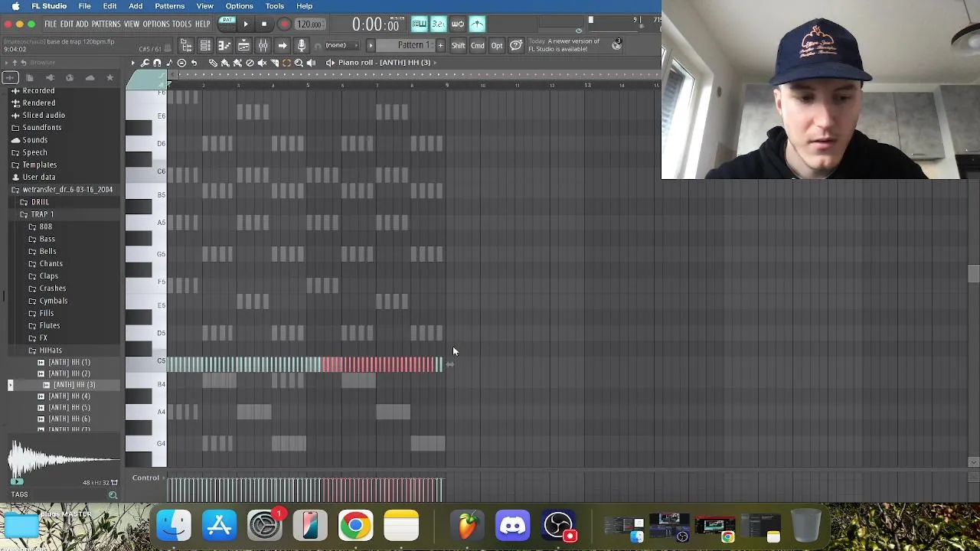Open TOOLS menu in FL toolbar
The height and width of the screenshot is (551, 980).
[181, 24]
